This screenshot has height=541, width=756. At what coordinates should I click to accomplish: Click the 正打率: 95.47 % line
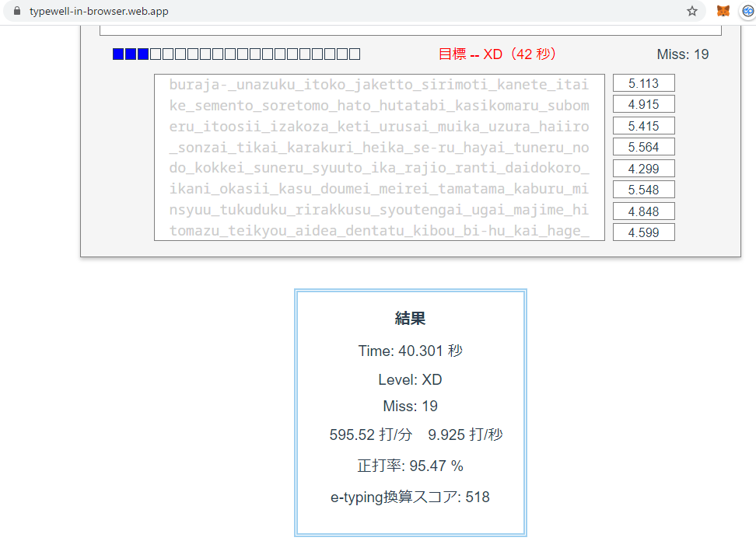click(x=411, y=466)
